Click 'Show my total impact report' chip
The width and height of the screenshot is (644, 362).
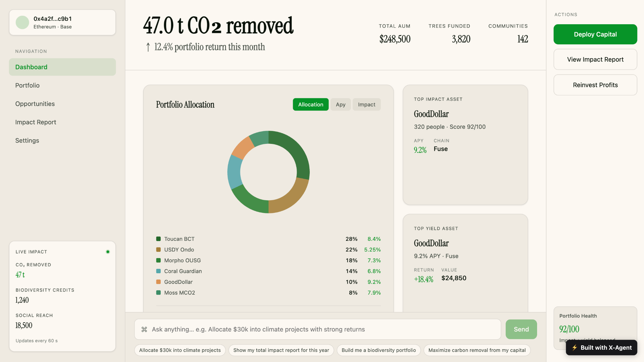coord(281,350)
